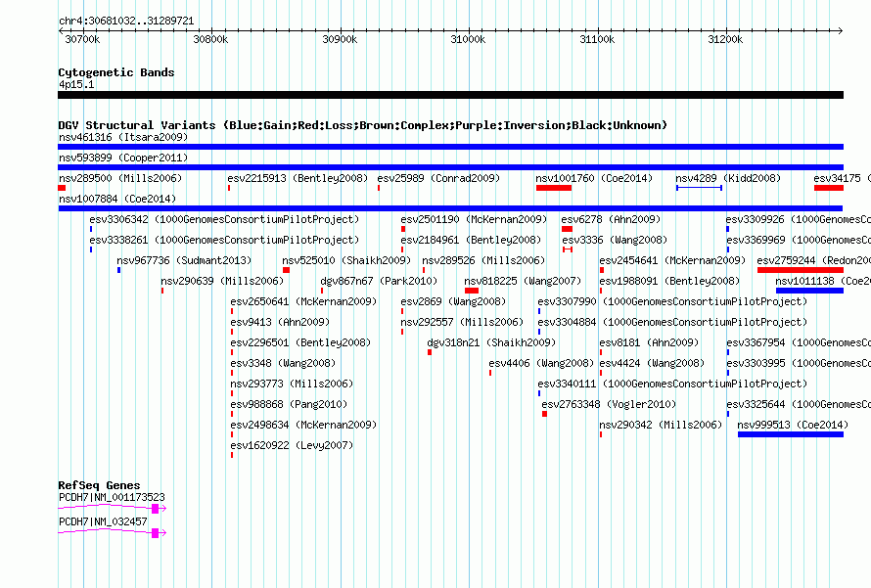
Task: Open nsv290342 (Mills2006) variant
Action: [x=661, y=425]
